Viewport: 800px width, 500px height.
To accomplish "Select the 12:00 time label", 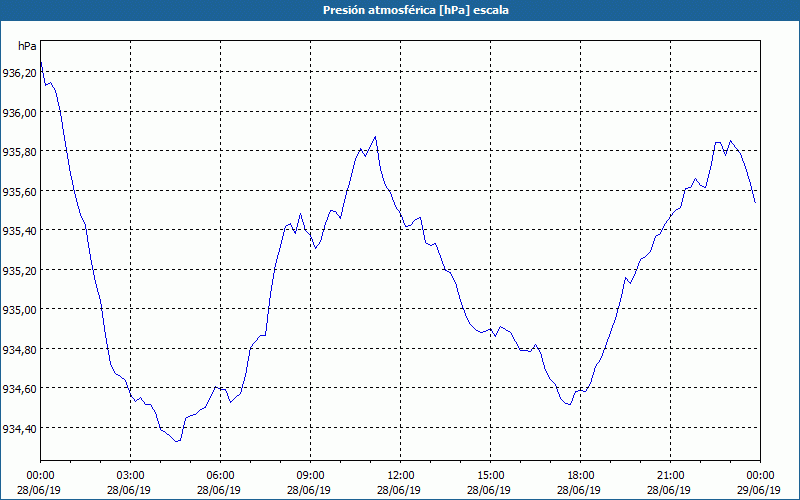I will point(401,476).
